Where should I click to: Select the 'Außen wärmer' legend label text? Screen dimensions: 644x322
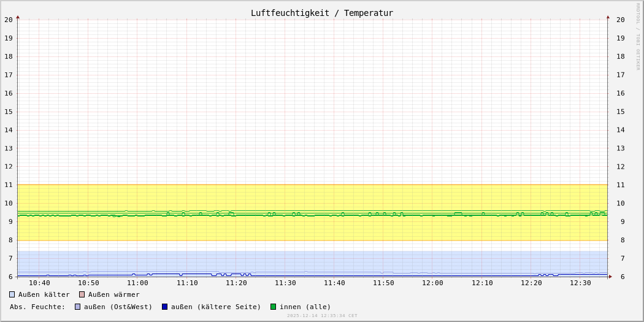click(114, 294)
